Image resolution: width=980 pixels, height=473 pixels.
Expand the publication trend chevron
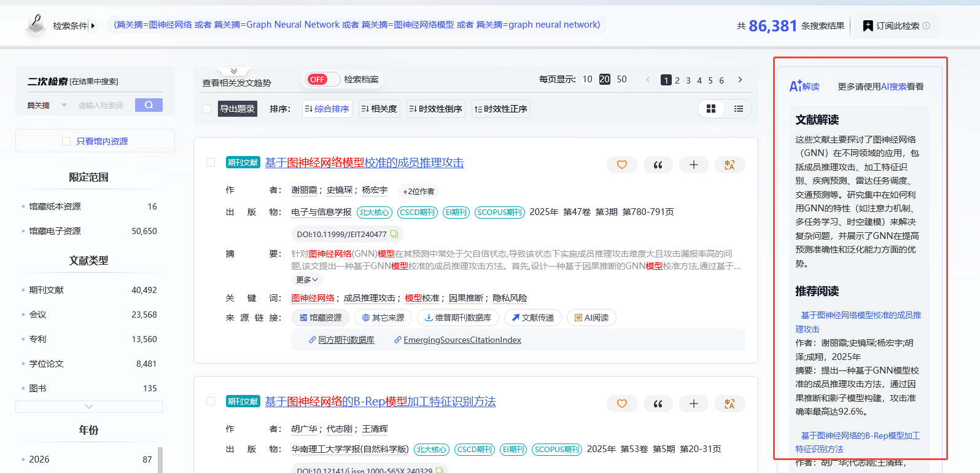tap(234, 71)
